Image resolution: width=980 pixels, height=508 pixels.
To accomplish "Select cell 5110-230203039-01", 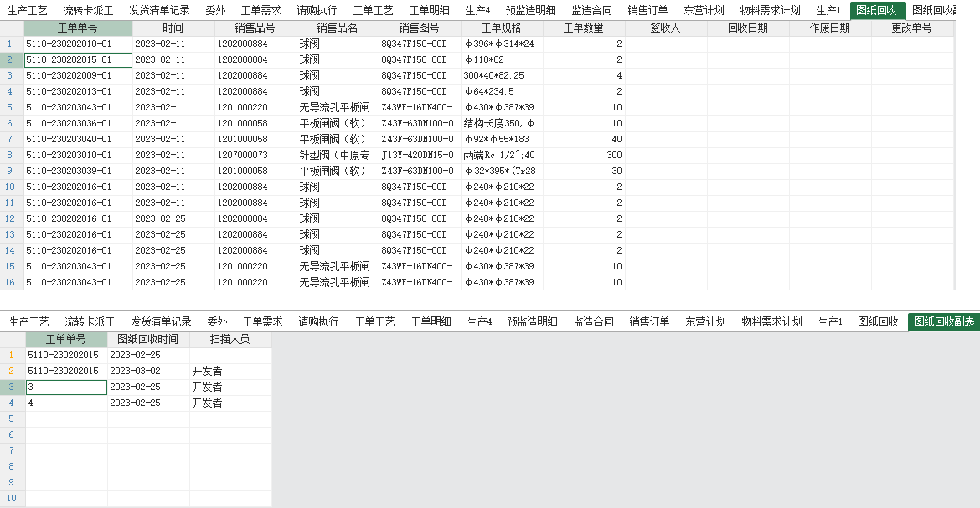I will point(78,172).
